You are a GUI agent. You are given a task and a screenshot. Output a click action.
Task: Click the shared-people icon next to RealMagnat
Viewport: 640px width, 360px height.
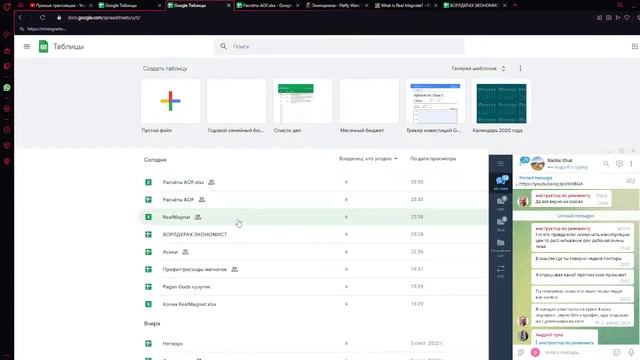[198, 217]
